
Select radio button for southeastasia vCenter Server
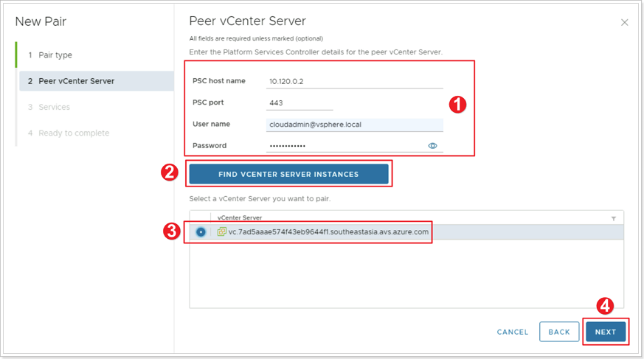[x=201, y=232]
